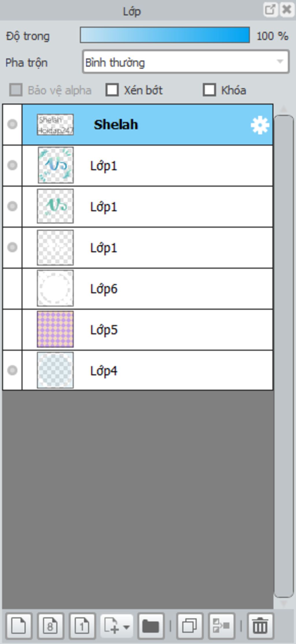Merge layer down with icon
The image size is (296, 644).
(221, 626)
